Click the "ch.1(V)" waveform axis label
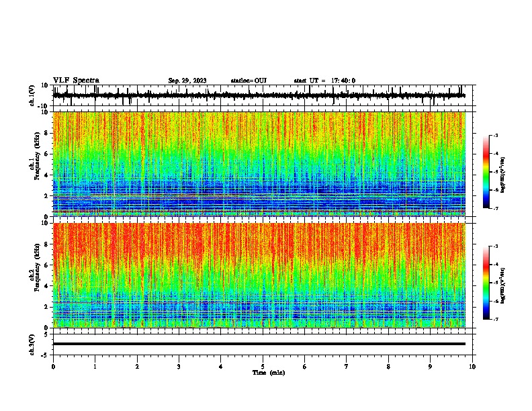 (x=32, y=95)
